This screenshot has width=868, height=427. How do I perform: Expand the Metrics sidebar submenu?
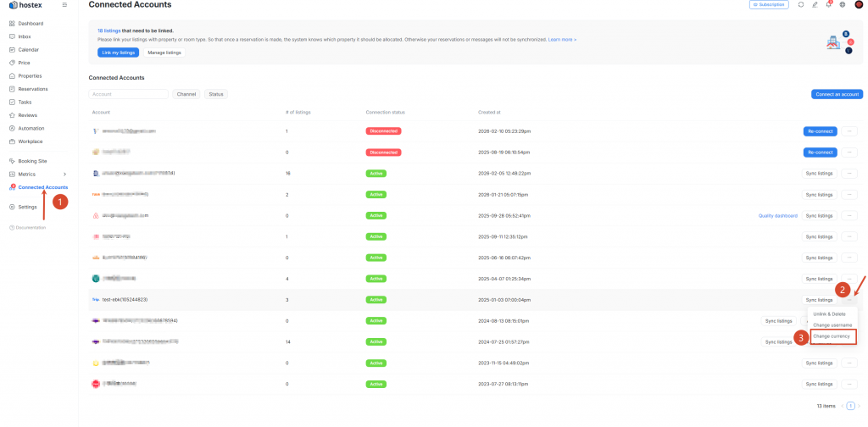tap(64, 174)
